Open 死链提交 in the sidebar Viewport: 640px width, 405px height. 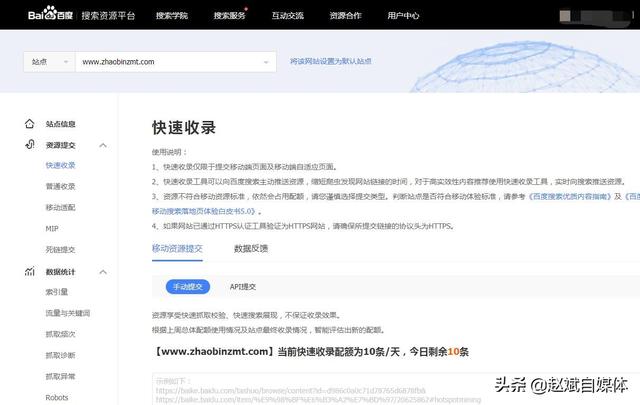(60, 249)
